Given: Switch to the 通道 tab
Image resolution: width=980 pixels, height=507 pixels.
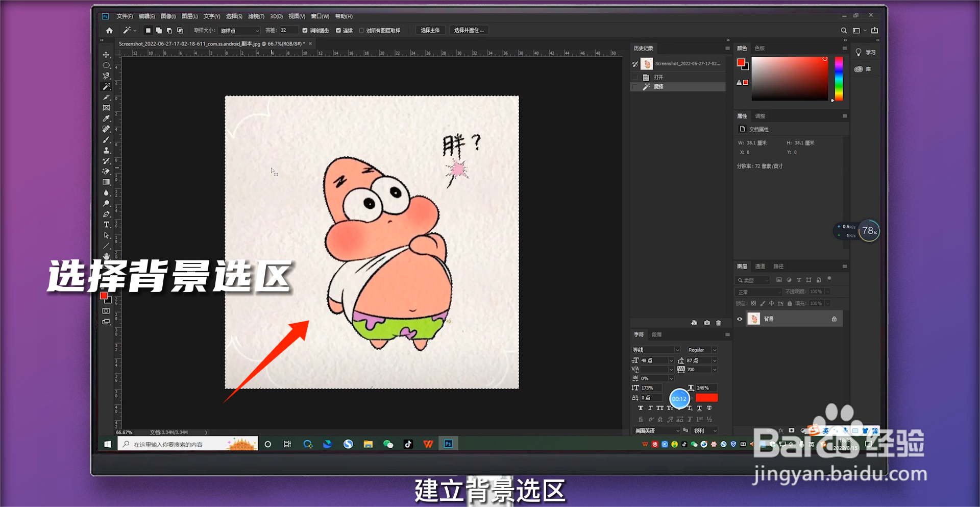Looking at the screenshot, I should (760, 267).
